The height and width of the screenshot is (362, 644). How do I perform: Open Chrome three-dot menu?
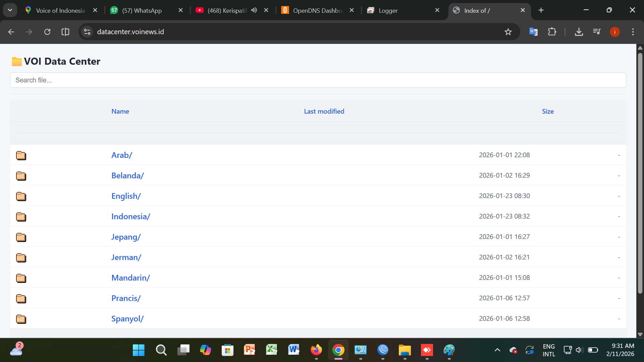(x=633, y=32)
